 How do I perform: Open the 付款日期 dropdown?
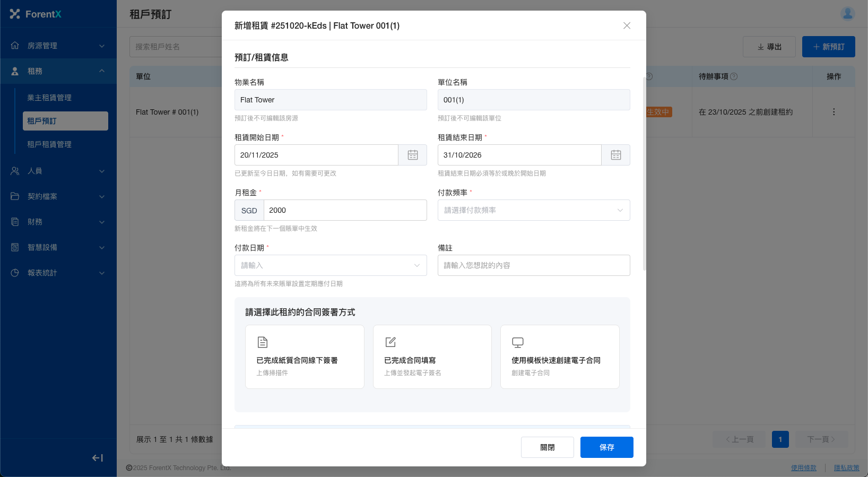click(x=330, y=265)
